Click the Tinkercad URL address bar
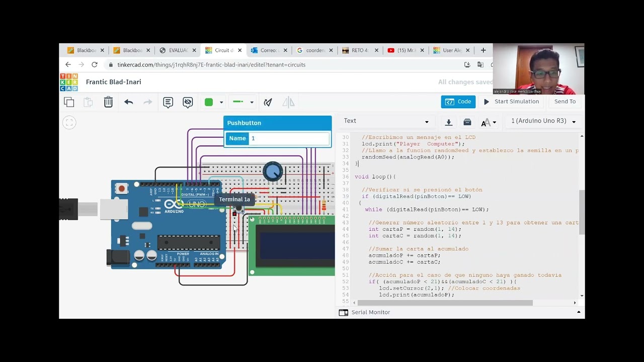Viewport: 644px width, 362px height. (x=211, y=65)
